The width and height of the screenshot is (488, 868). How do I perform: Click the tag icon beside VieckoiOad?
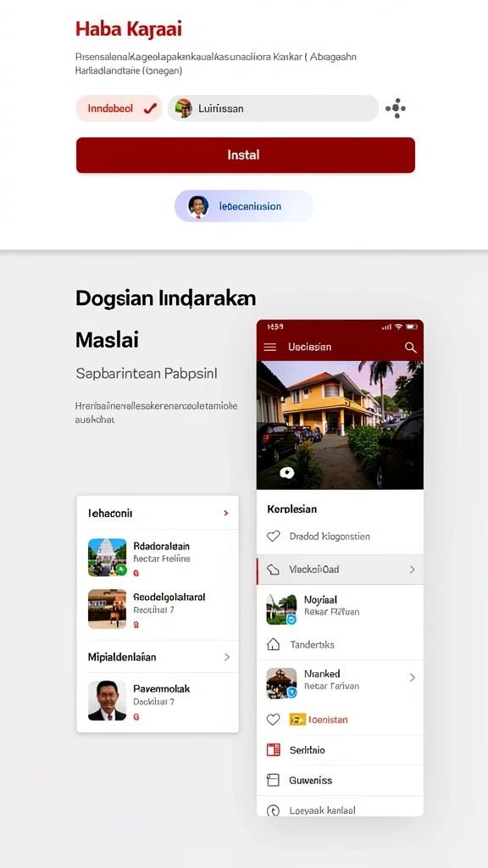pyautogui.click(x=274, y=569)
